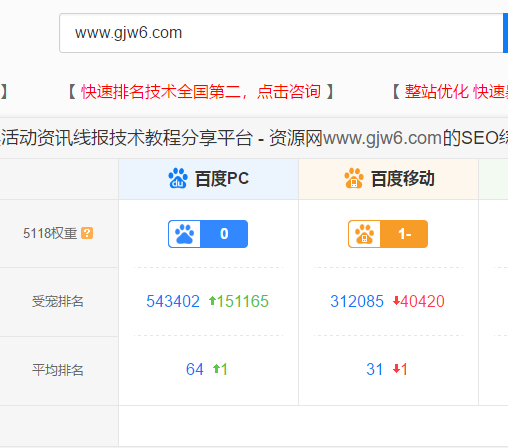This screenshot has width=508, height=448.
Task: Click the Baidu PC paw logo icon
Action: (x=178, y=178)
